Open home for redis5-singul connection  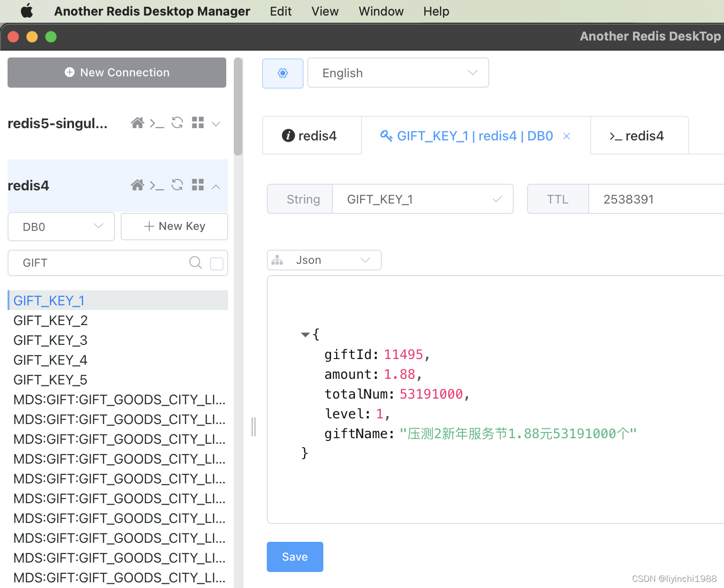click(x=137, y=123)
